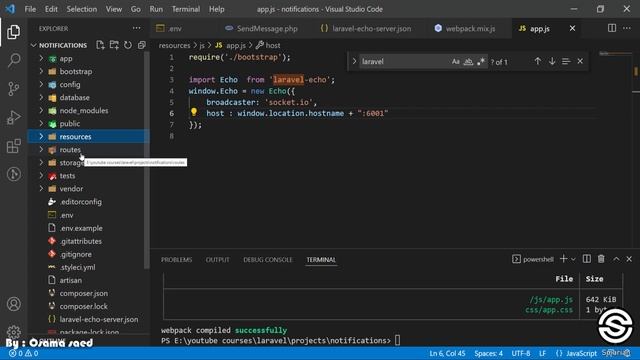Change indentation via Spaces: 4
Screen dimensions: 640x360
(488, 353)
